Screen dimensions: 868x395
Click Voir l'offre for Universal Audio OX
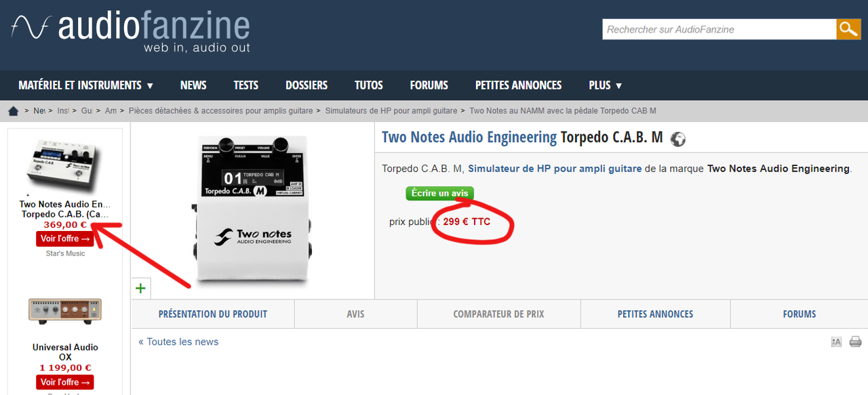65,382
